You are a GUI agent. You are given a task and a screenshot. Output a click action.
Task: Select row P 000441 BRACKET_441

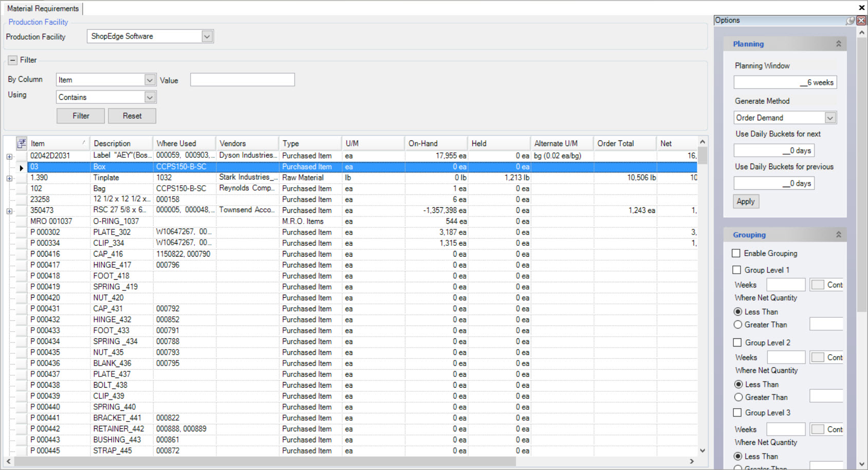pos(362,418)
